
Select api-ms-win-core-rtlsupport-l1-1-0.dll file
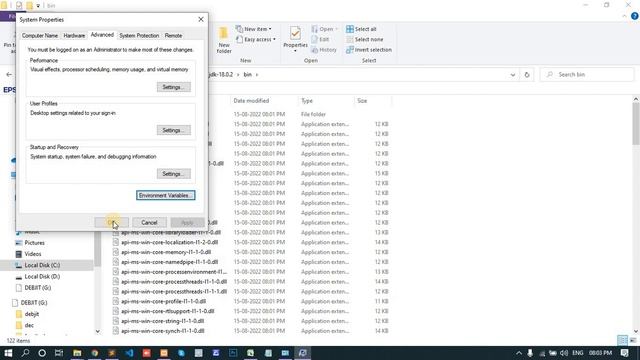168,311
